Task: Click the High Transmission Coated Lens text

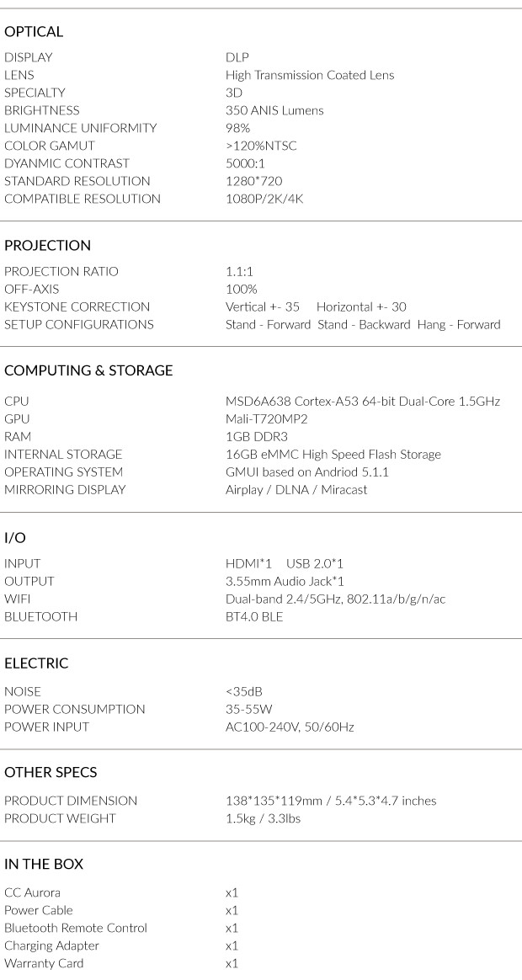Action: point(310,75)
